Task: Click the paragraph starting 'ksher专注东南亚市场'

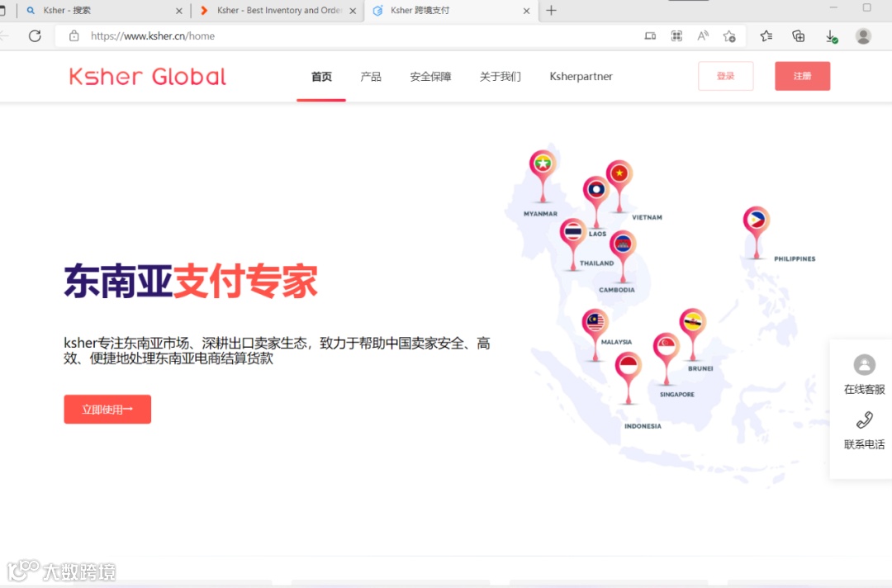Action: [x=277, y=351]
